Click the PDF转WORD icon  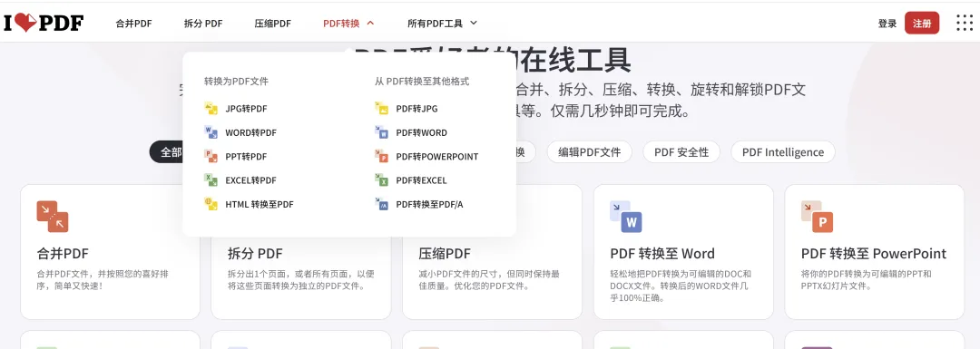[x=381, y=132]
